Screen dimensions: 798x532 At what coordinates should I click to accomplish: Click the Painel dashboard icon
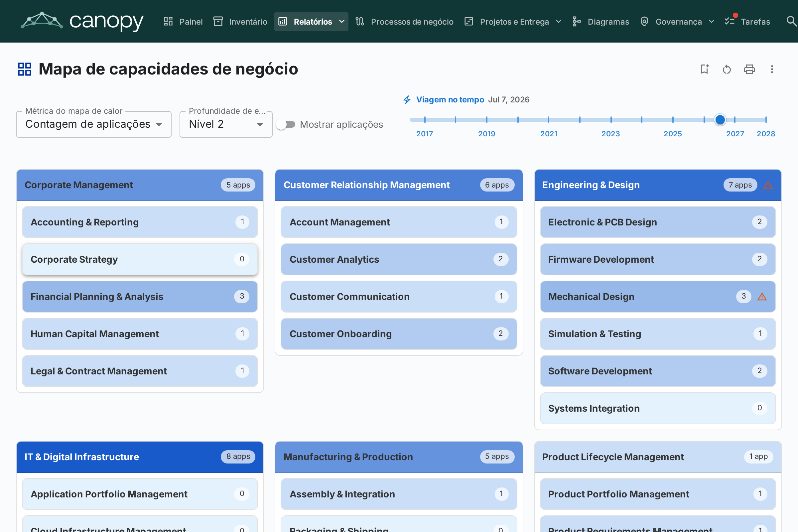click(168, 22)
